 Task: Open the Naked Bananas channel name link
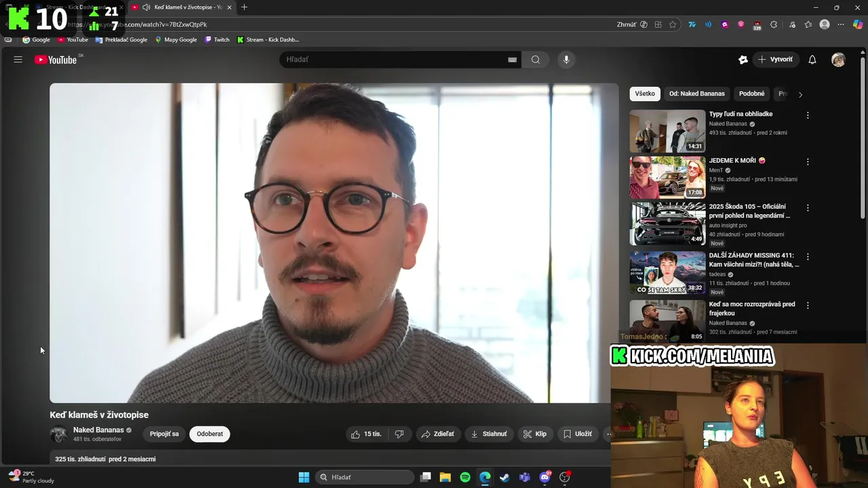98,430
